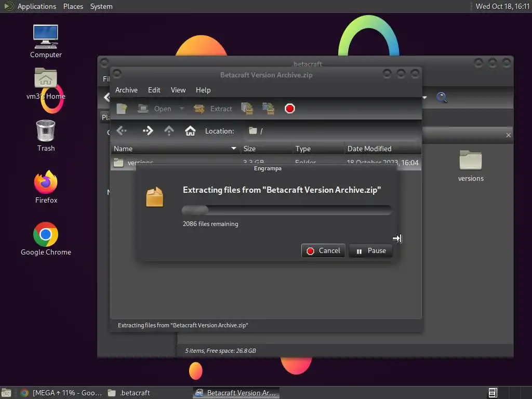Go forward with the forward arrow in Engrampa

click(148, 130)
